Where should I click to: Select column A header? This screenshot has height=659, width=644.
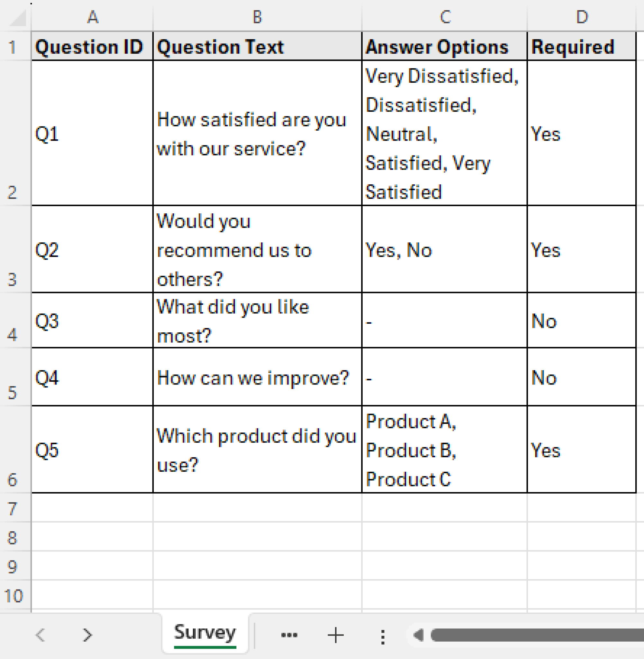(x=92, y=16)
